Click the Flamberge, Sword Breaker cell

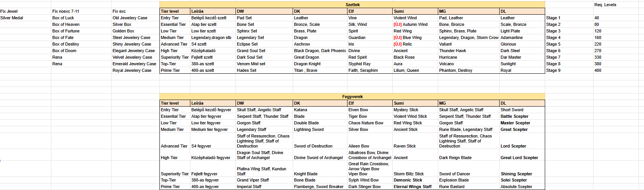[319, 187]
